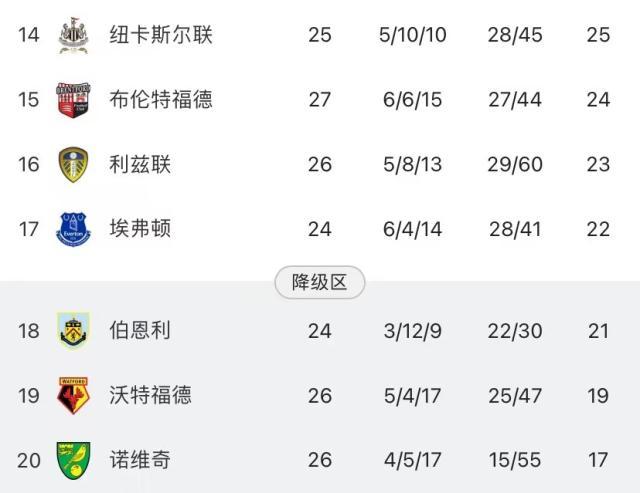Viewport: 640px width, 493px height.
Task: Open the 布伦特福德 team page
Action: click(160, 100)
